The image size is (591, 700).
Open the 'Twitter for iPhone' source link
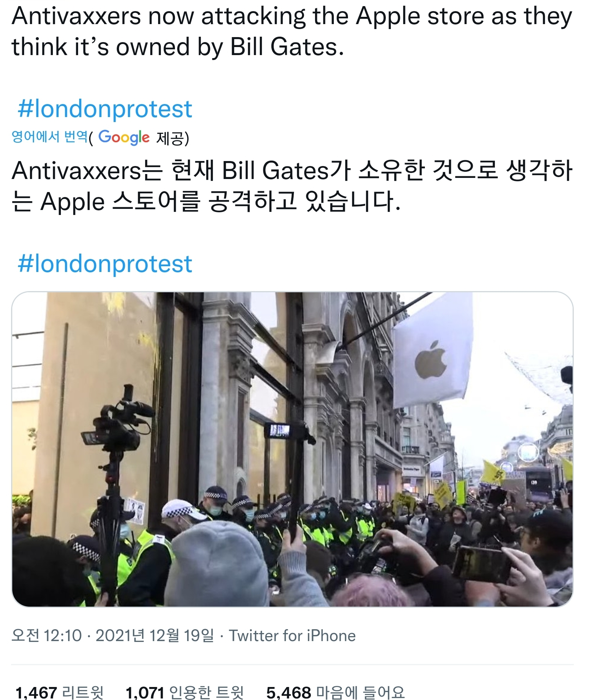point(292,636)
